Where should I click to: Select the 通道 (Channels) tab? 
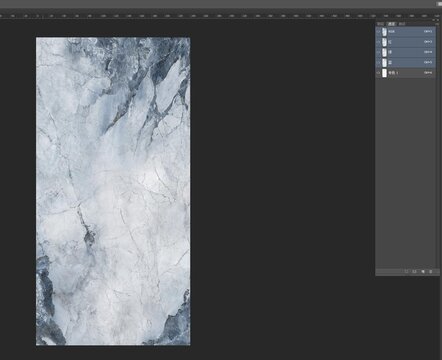tap(391, 24)
